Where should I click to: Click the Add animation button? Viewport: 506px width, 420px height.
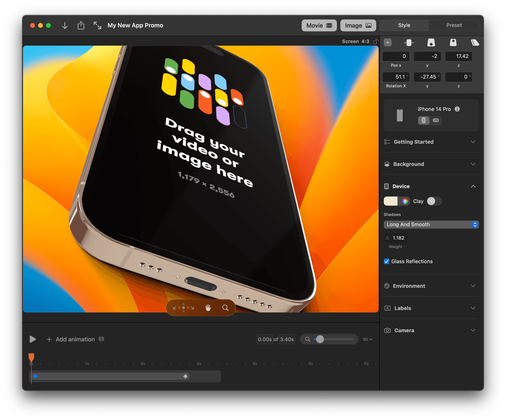[x=68, y=339]
